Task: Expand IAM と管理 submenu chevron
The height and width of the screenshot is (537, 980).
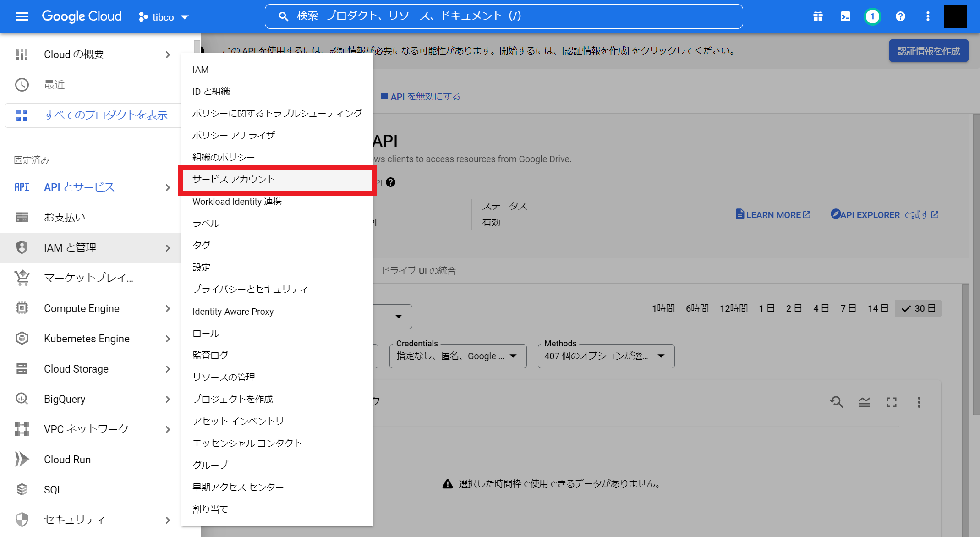Action: [x=168, y=248]
